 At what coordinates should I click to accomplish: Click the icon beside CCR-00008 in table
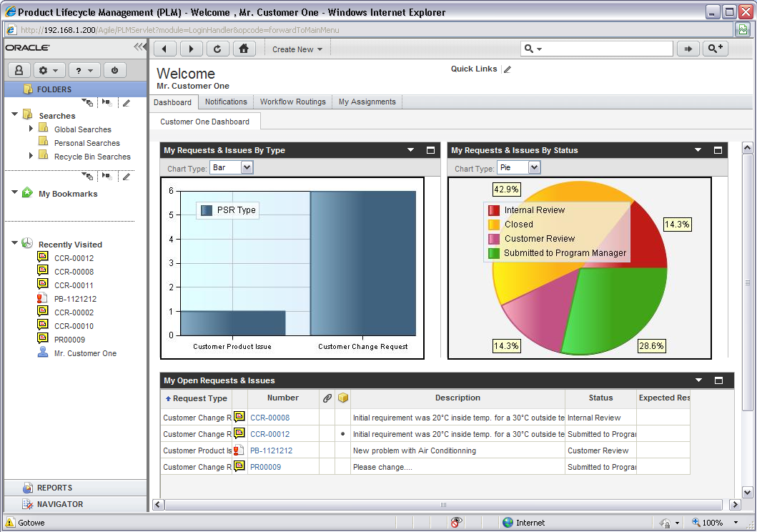pos(239,417)
